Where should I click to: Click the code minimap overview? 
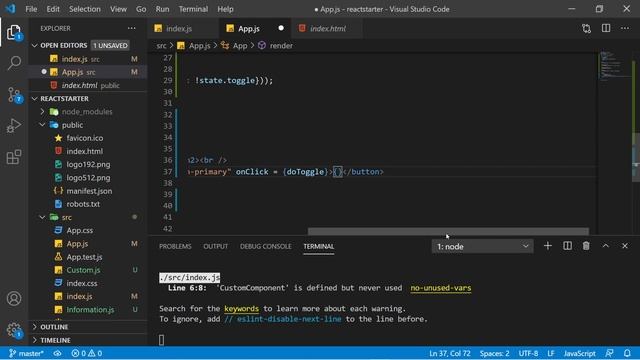614,65
